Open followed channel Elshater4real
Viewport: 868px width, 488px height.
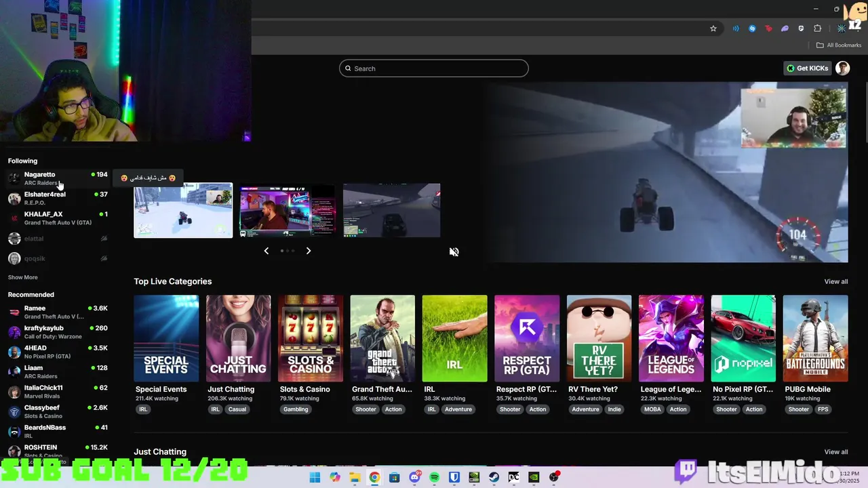(x=58, y=199)
